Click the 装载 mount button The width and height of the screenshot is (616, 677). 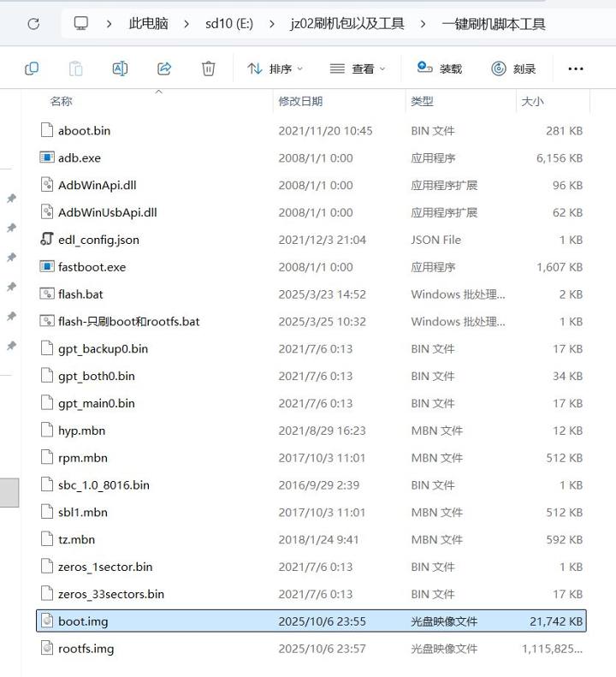[x=440, y=68]
